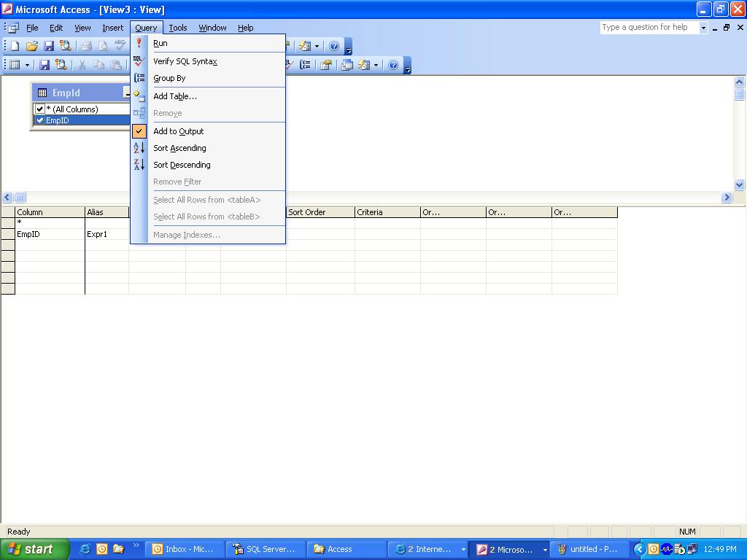
Task: Click the Print Preview toolbar icon
Action: pyautogui.click(x=103, y=46)
